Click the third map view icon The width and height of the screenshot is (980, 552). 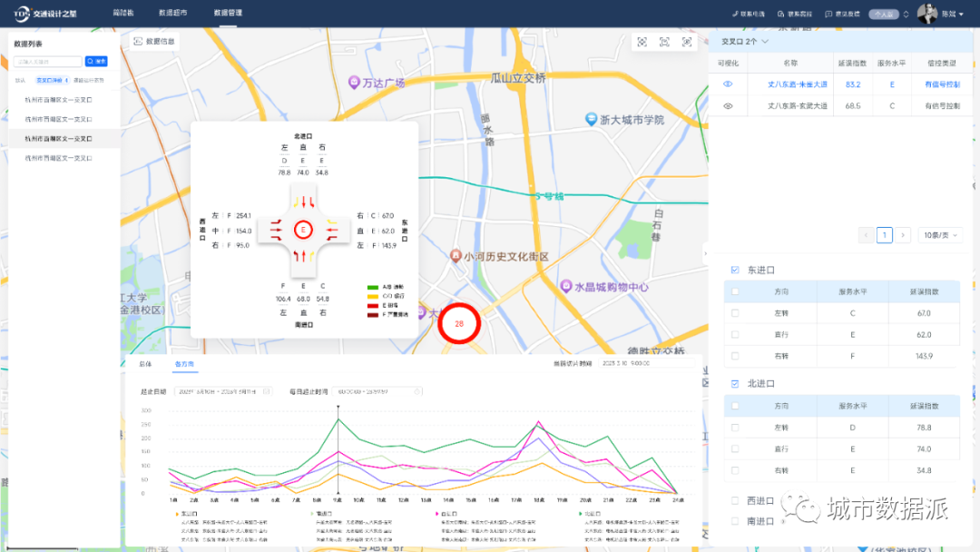(687, 42)
